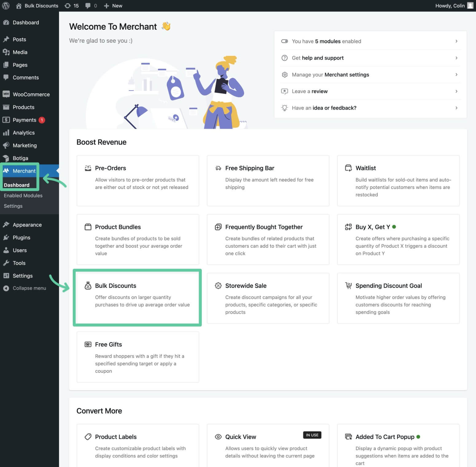The width and height of the screenshot is (476, 467).
Task: Click the user avatar in admin bar
Action: 470,6
